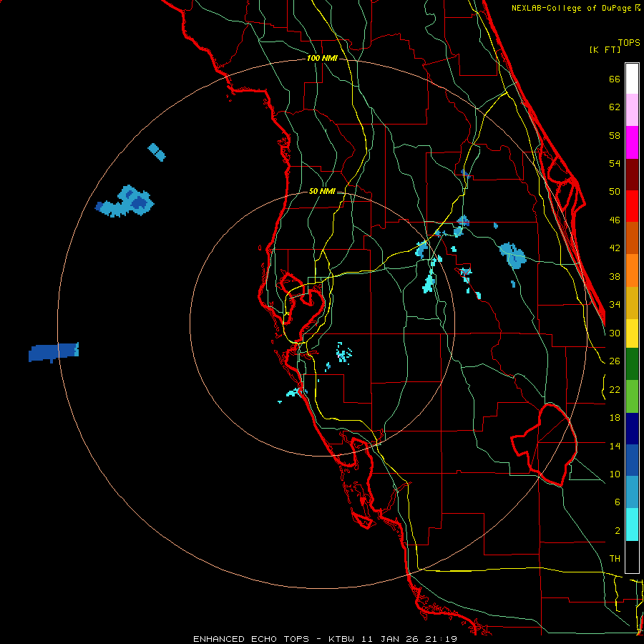Pick the dark green legend band

coord(632,364)
